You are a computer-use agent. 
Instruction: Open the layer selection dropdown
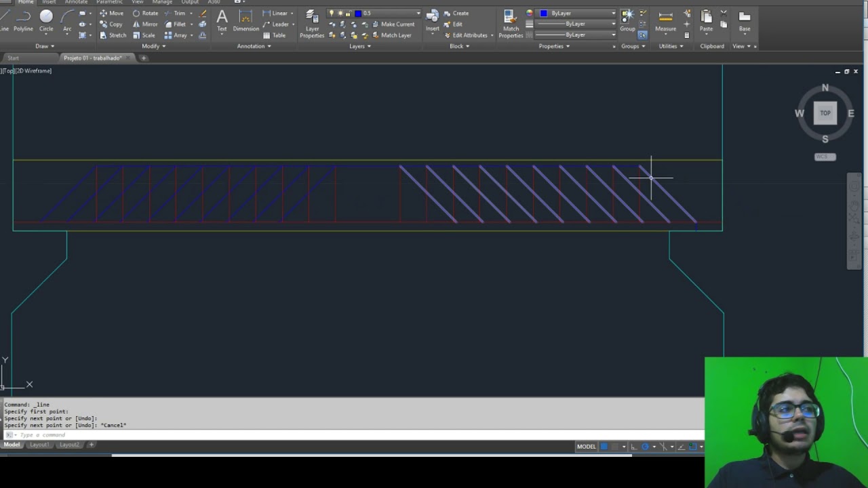pyautogui.click(x=418, y=14)
